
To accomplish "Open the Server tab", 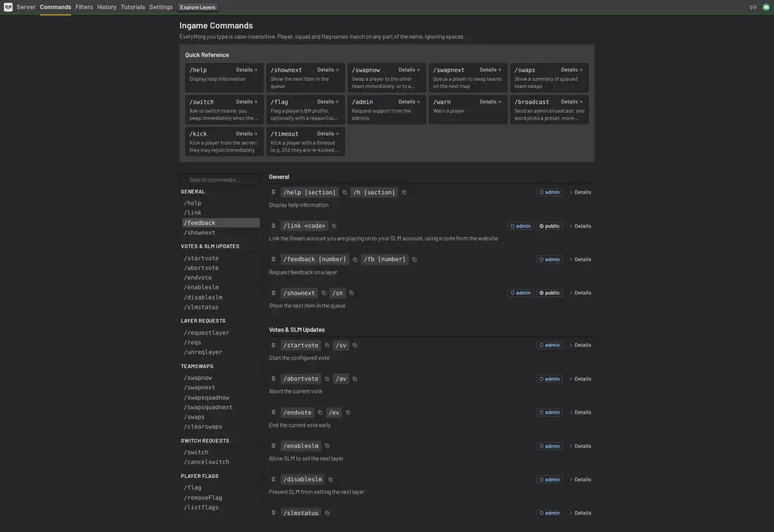I will 25,7.
